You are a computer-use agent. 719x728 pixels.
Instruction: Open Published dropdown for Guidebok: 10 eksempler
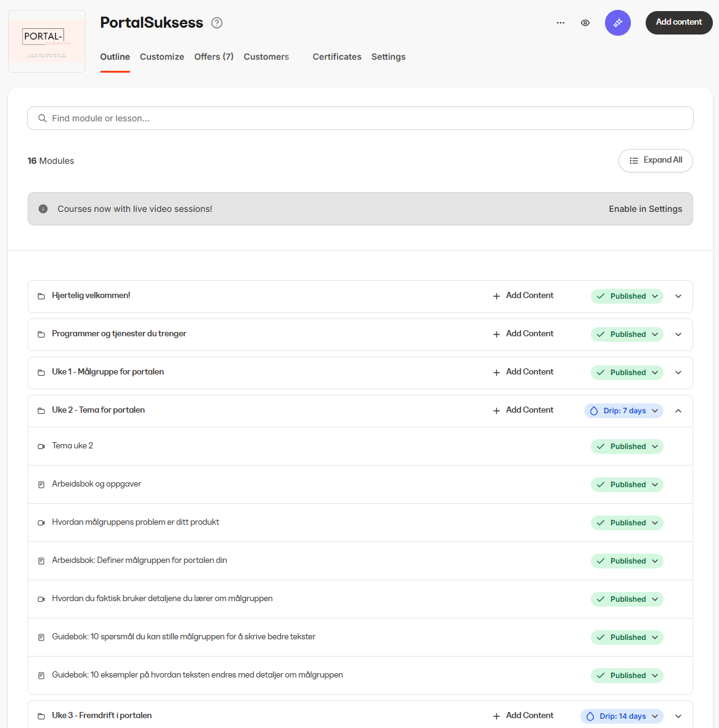627,676
